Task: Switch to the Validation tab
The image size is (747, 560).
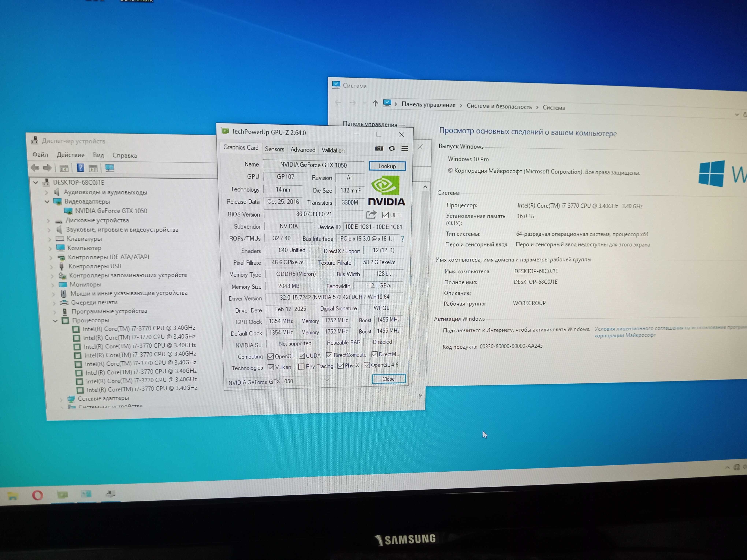Action: (x=333, y=150)
